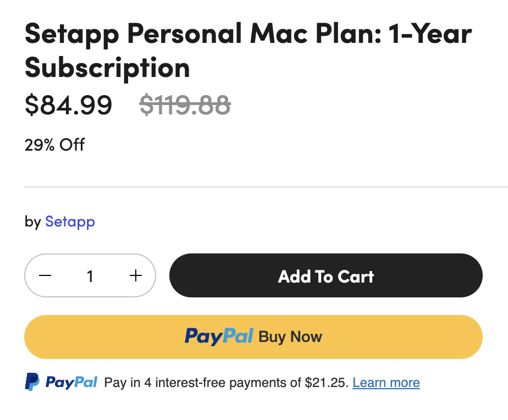Click PayPal logo inside yellow button
This screenshot has width=508, height=420.
(x=219, y=336)
